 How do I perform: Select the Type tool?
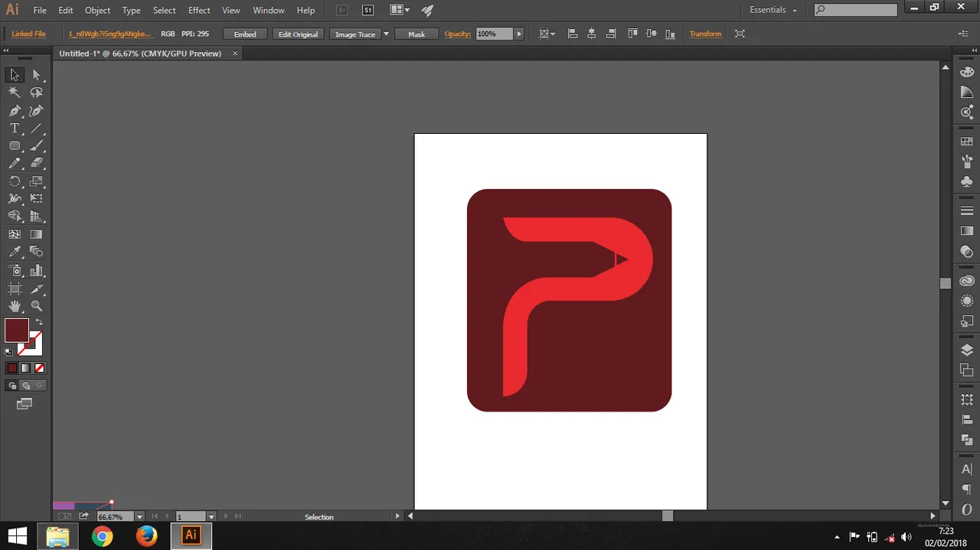[15, 129]
